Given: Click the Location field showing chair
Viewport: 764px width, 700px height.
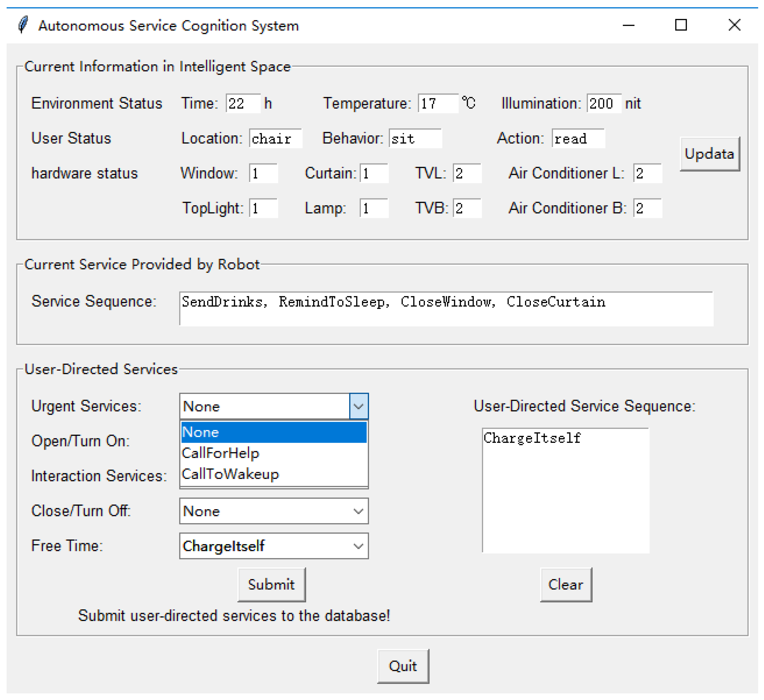Looking at the screenshot, I should click(x=276, y=139).
